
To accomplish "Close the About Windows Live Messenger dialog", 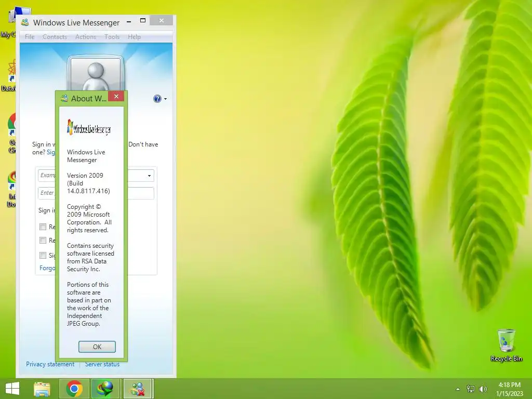I will coord(116,96).
